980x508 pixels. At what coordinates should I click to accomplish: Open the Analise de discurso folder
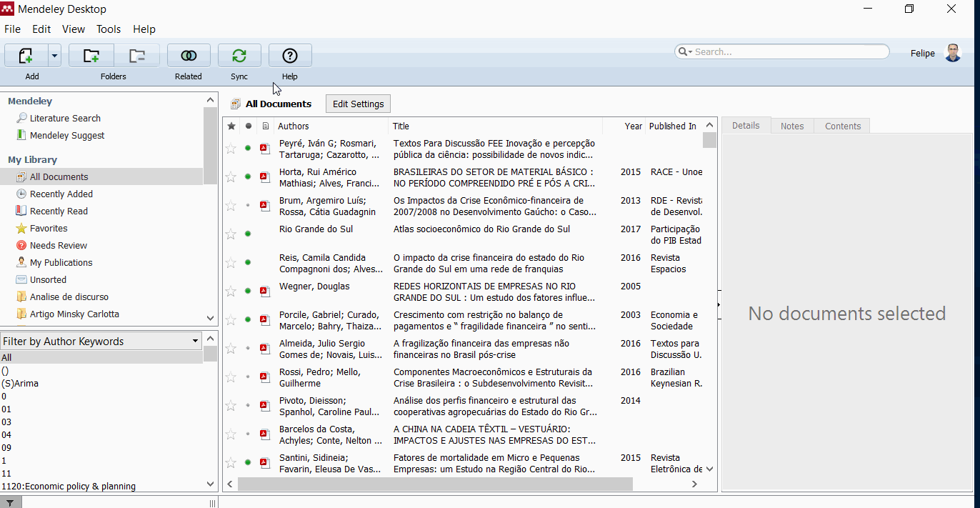pyautogui.click(x=69, y=297)
